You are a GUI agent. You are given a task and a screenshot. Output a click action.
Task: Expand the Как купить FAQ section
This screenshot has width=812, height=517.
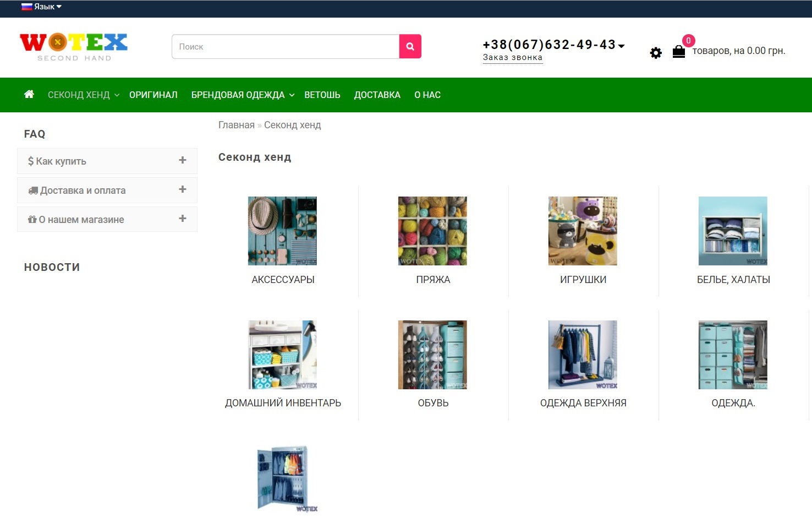(x=182, y=160)
